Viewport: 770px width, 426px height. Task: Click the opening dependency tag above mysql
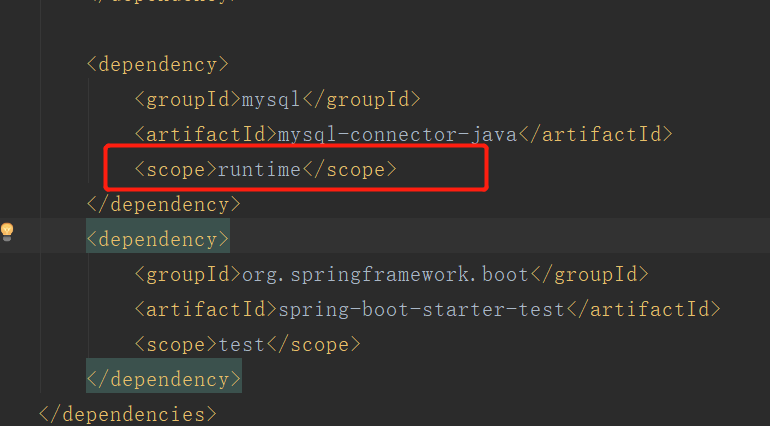pos(158,65)
